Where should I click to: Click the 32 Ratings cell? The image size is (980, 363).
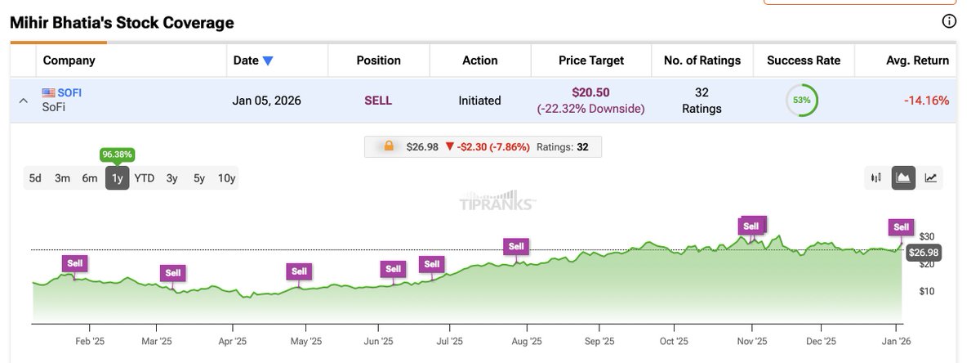pyautogui.click(x=702, y=101)
